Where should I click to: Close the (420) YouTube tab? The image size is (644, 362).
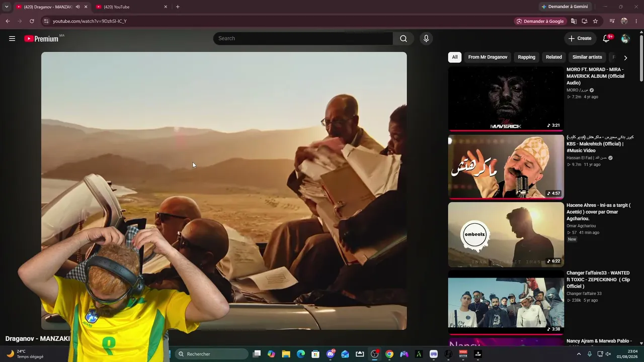pos(166,7)
